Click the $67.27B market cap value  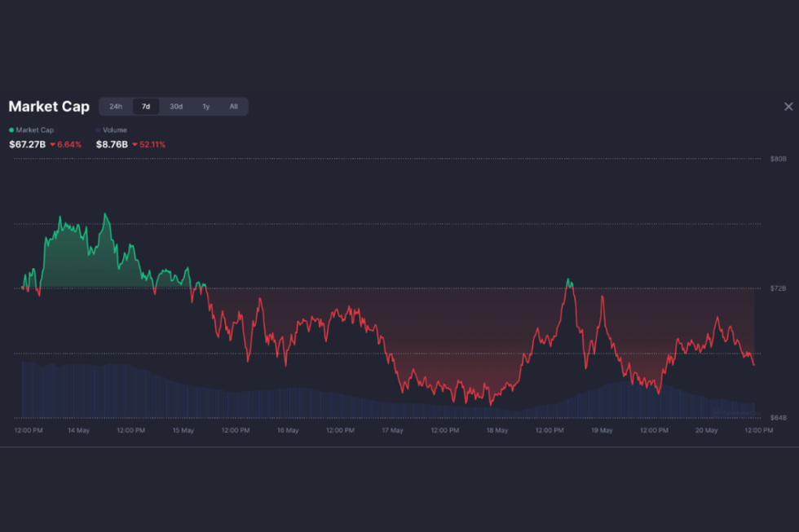27,145
